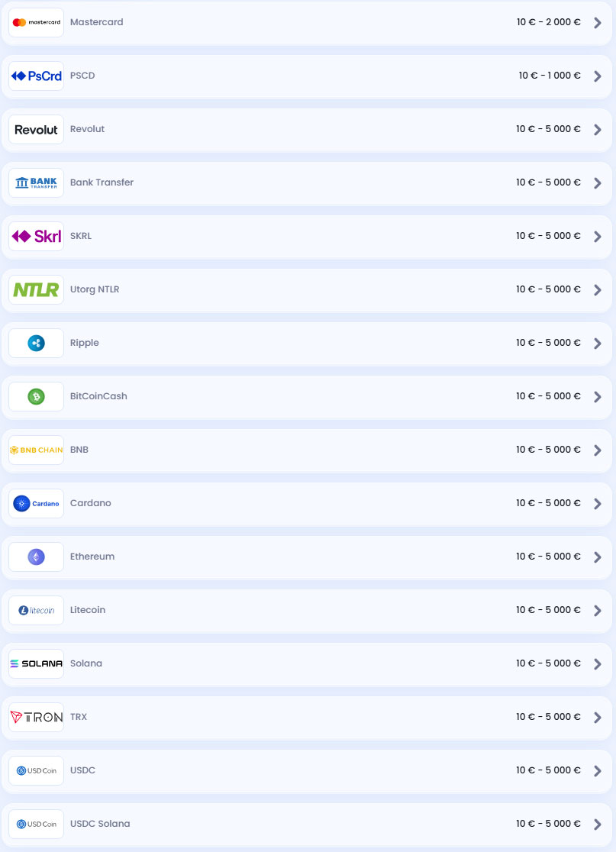616x852 pixels.
Task: Click the PsCrd payment icon
Action: tap(36, 76)
